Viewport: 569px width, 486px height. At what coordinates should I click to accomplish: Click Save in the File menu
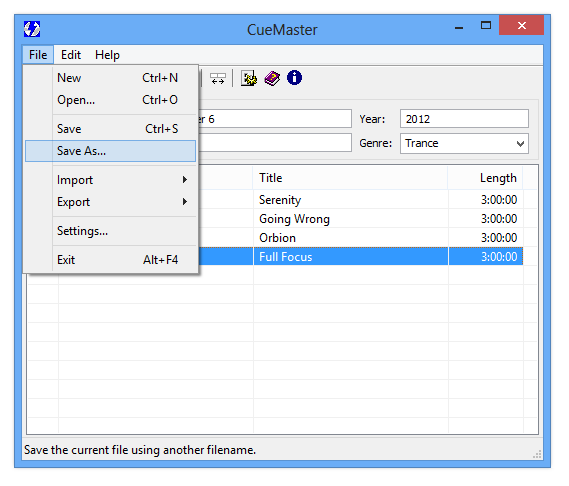coord(110,129)
